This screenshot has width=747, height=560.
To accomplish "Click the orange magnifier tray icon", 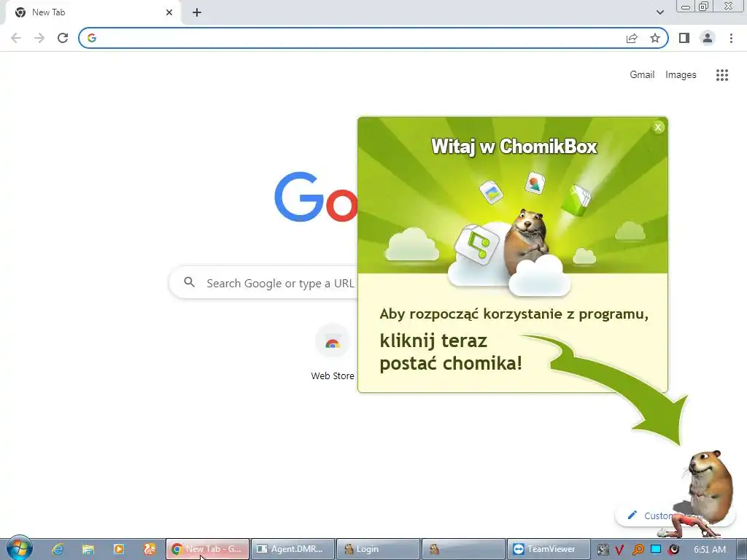I will click(x=638, y=550).
